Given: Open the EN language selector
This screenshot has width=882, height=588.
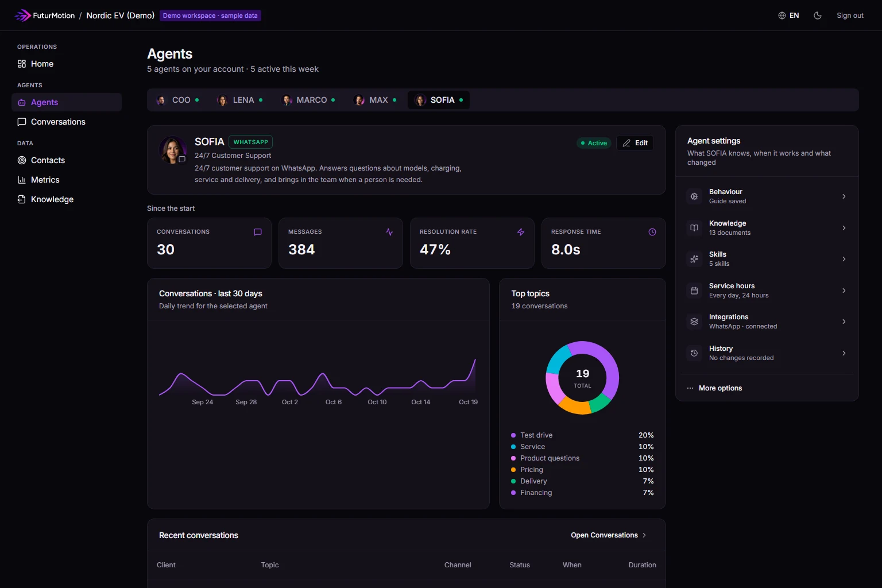Looking at the screenshot, I should 788,16.
